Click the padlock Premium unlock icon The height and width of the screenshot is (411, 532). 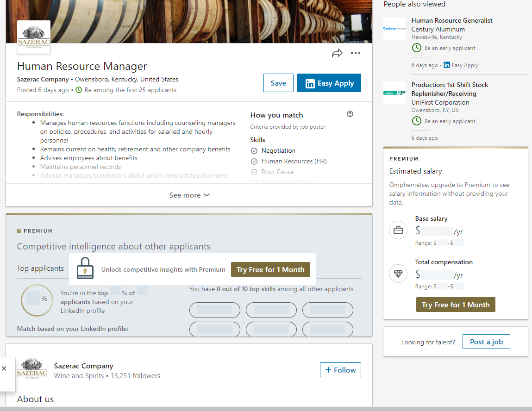(85, 269)
